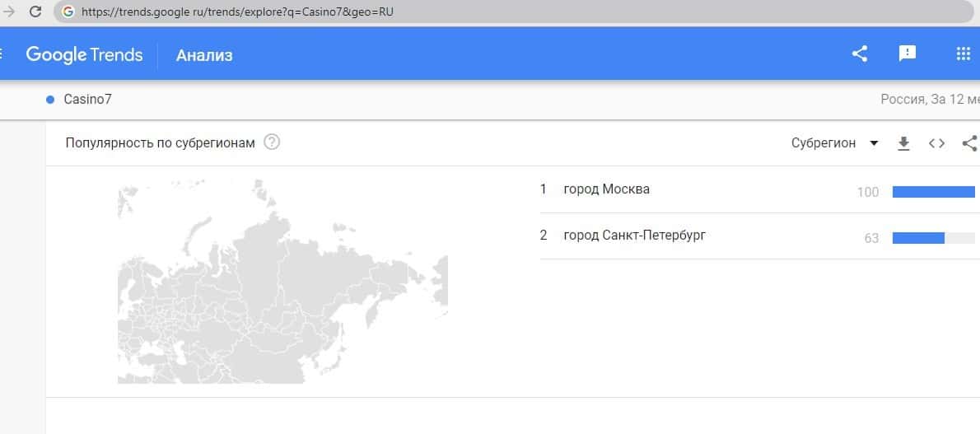The image size is (980, 434).
Task: Expand the Субрегион dropdown
Action: click(834, 143)
